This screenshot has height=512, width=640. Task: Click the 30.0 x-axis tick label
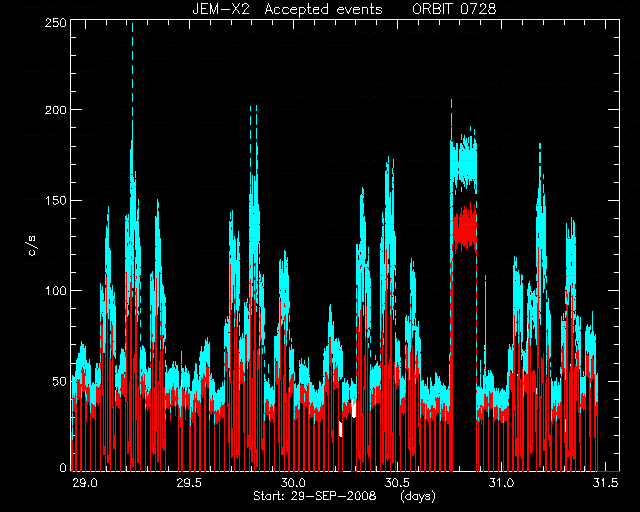point(293,483)
